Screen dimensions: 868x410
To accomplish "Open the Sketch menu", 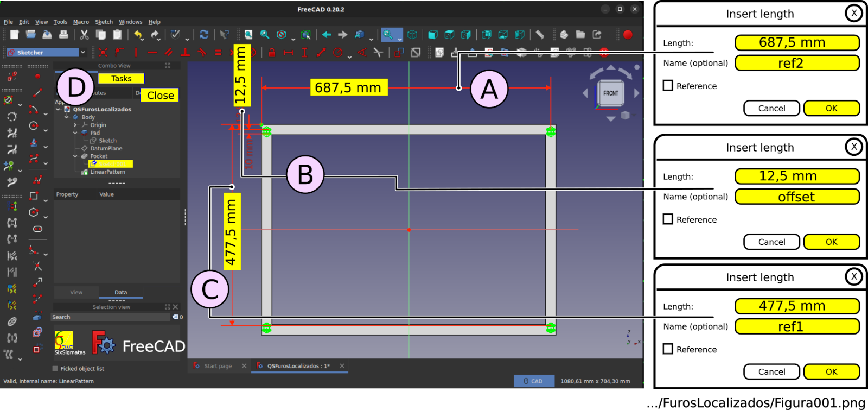I will click(x=104, y=22).
